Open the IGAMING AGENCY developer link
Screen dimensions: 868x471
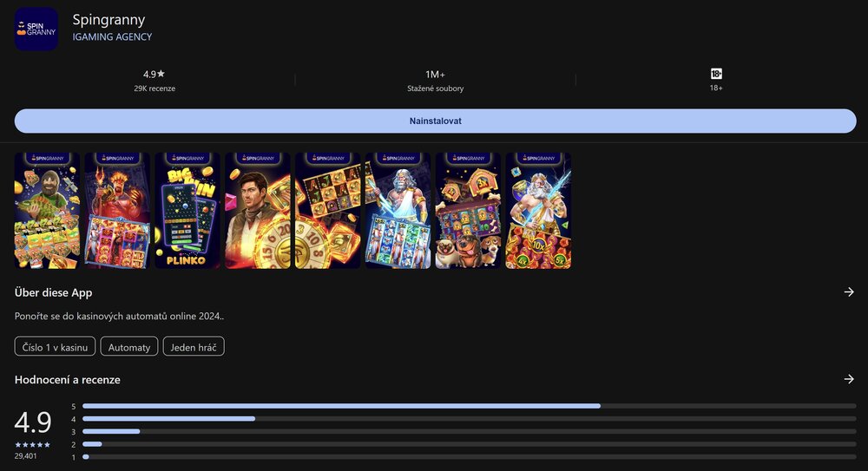click(x=112, y=37)
